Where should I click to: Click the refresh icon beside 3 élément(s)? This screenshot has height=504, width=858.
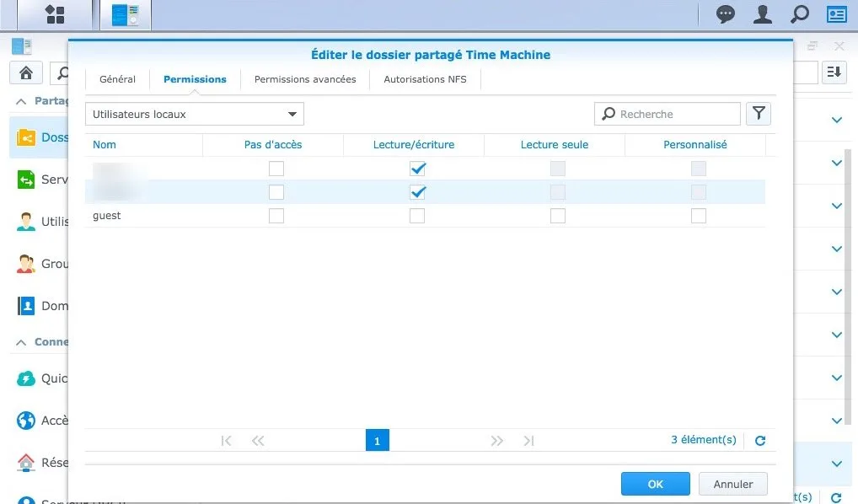tap(760, 441)
